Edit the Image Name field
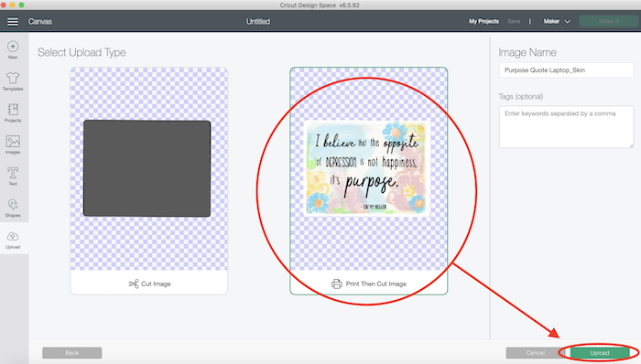The image size is (641, 364). click(x=566, y=70)
